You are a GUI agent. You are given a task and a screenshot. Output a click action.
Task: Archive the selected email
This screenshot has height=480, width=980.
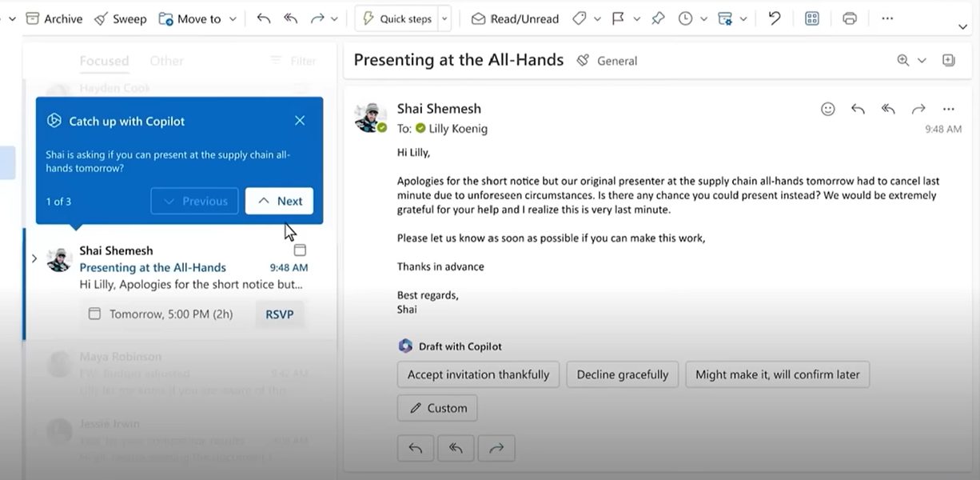click(x=54, y=18)
